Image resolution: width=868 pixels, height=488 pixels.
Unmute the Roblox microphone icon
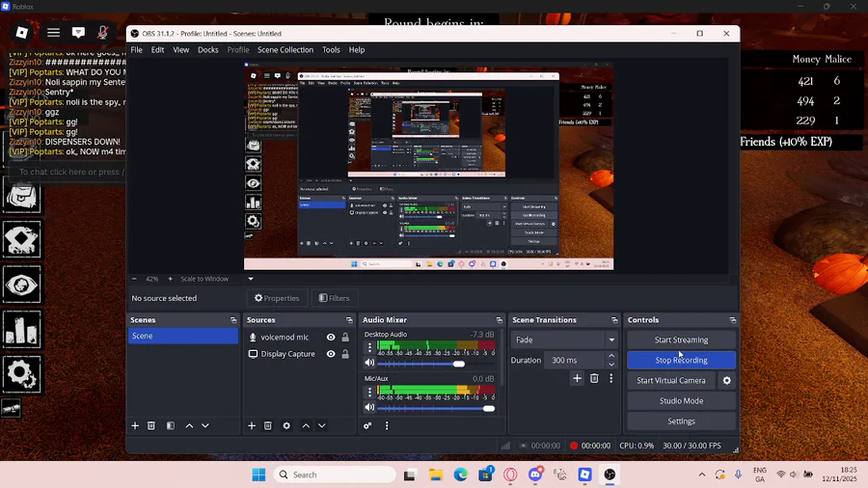click(x=102, y=33)
